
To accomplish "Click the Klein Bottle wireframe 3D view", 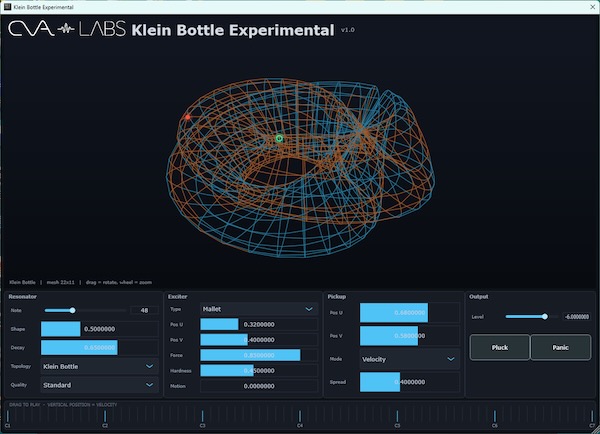I will pyautogui.click(x=300, y=168).
